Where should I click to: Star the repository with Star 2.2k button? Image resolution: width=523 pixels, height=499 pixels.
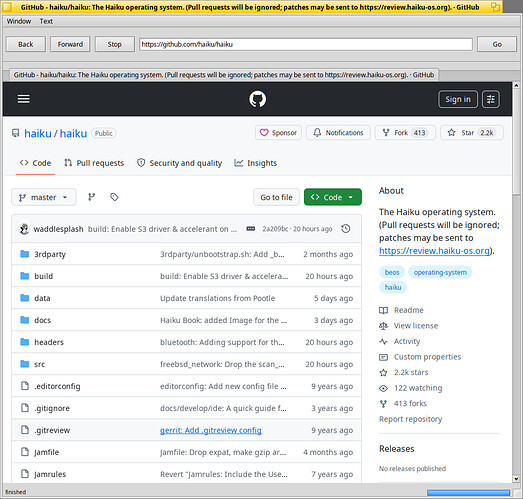pyautogui.click(x=472, y=133)
